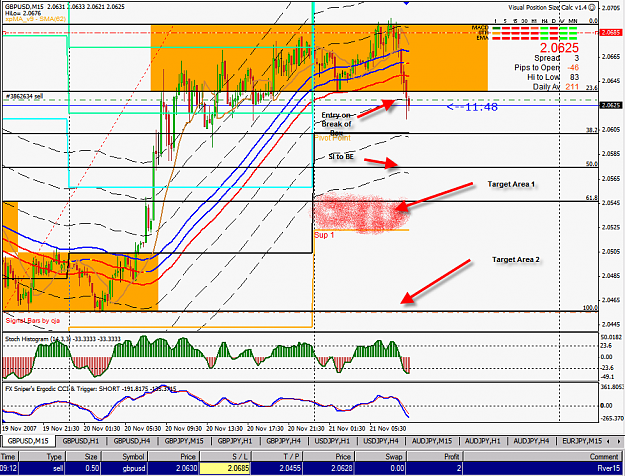The image size is (625, 476).
Task: Sort trades by the Size column header
Action: [x=83, y=456]
